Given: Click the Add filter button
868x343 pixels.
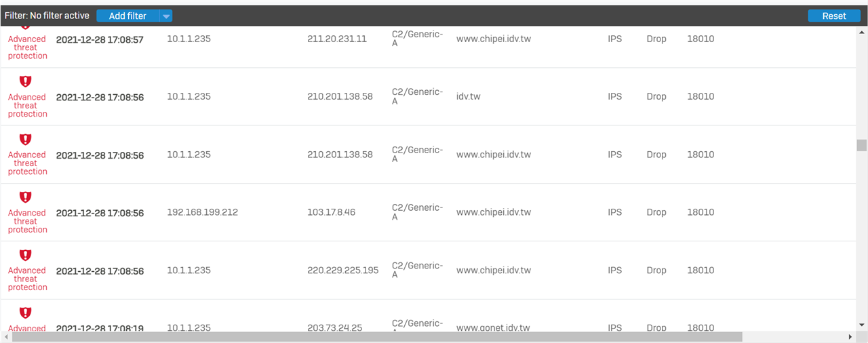Looking at the screenshot, I should click(127, 16).
